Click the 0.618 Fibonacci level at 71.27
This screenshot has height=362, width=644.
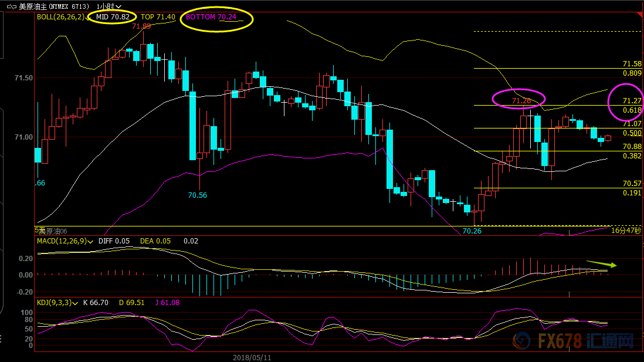[x=632, y=110]
